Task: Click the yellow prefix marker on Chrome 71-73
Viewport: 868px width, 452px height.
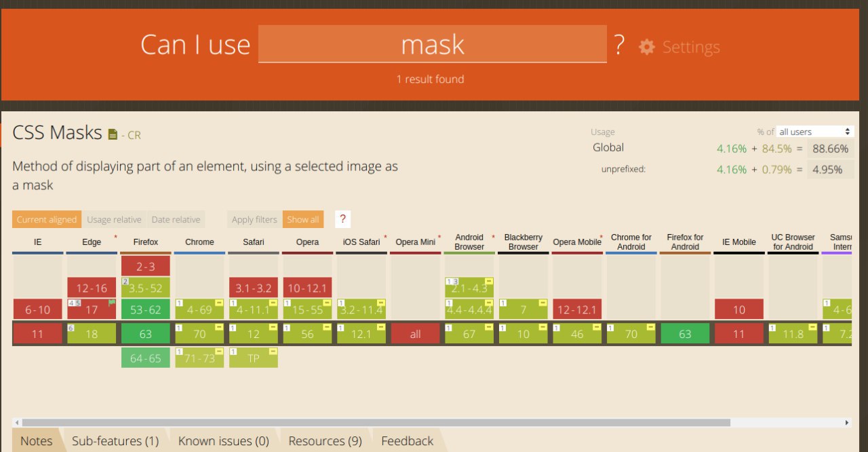Action: 219,351
